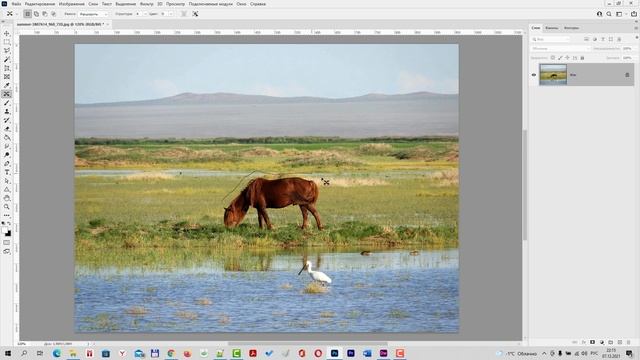Image resolution: width=640 pixels, height=360 pixels.
Task: Select the Type tool
Action: [x=7, y=172]
